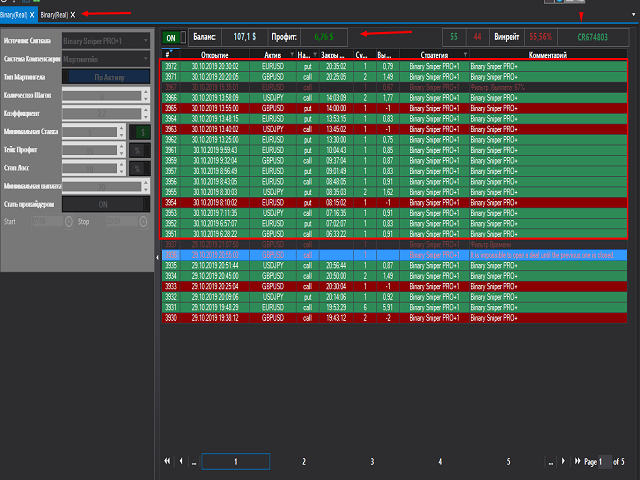The height and width of the screenshot is (480, 640).
Task: Go to page 3 in pager
Action: [x=372, y=461]
